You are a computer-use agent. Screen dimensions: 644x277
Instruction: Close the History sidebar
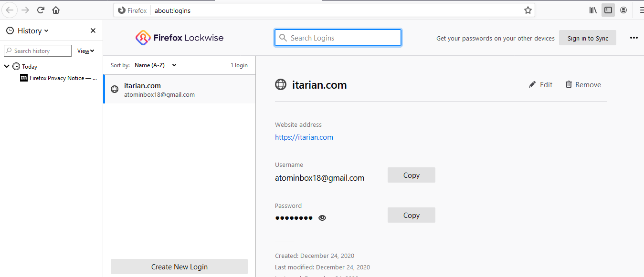pyautogui.click(x=93, y=31)
